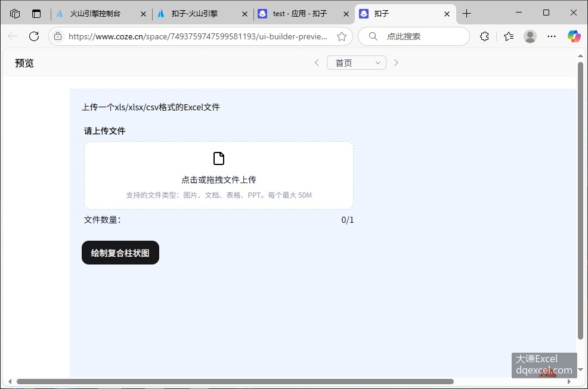Screen dimensions: 588x389
Task: Minimize the browser window
Action: click(519, 13)
